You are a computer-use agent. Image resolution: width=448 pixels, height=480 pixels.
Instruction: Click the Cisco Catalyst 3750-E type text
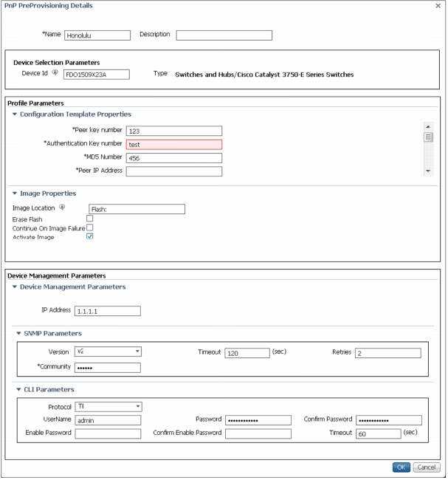click(x=264, y=75)
